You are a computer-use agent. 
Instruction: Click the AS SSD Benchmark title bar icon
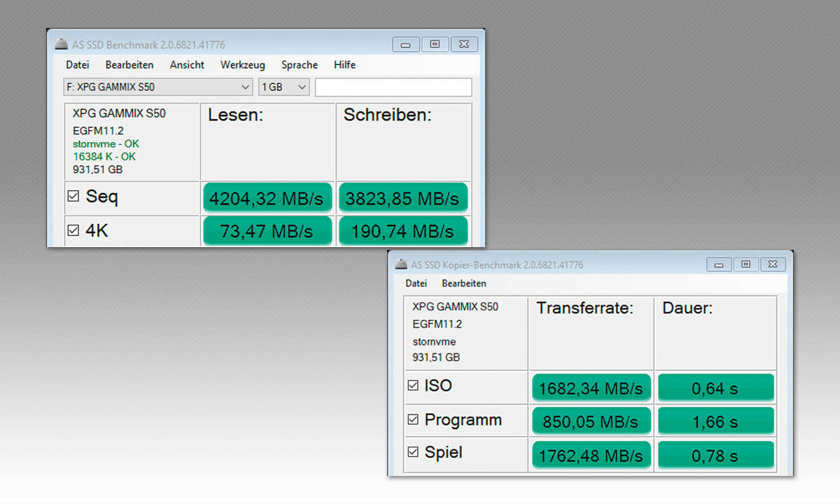pos(62,43)
